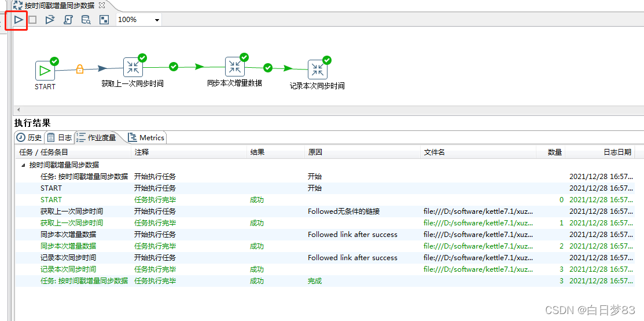Sort by 原因 column header
Viewport: 644px width, 321px height.
(x=363, y=152)
